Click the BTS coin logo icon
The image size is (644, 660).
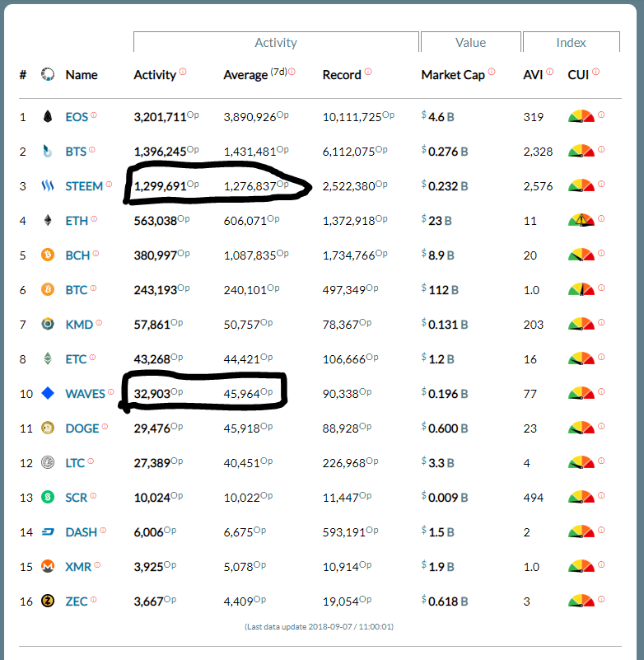48,151
